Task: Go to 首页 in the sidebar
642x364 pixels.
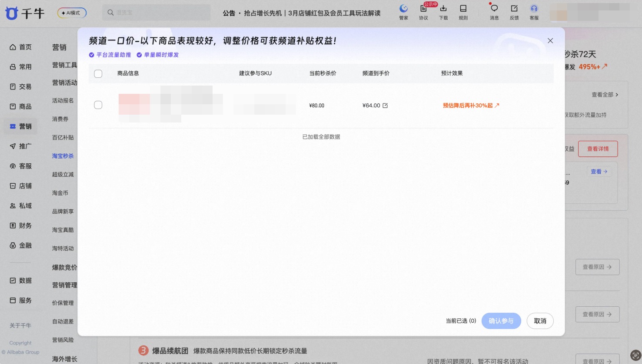Action: 21,47
